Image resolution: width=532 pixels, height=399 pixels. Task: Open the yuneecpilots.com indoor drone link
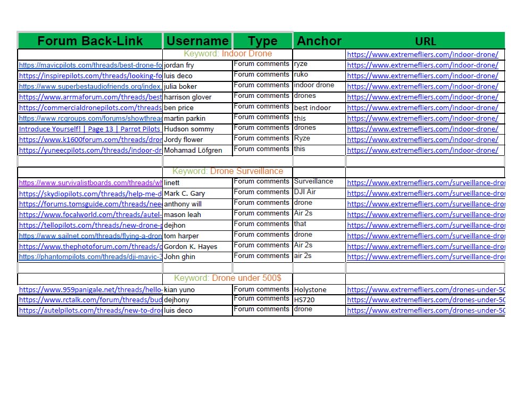point(90,150)
